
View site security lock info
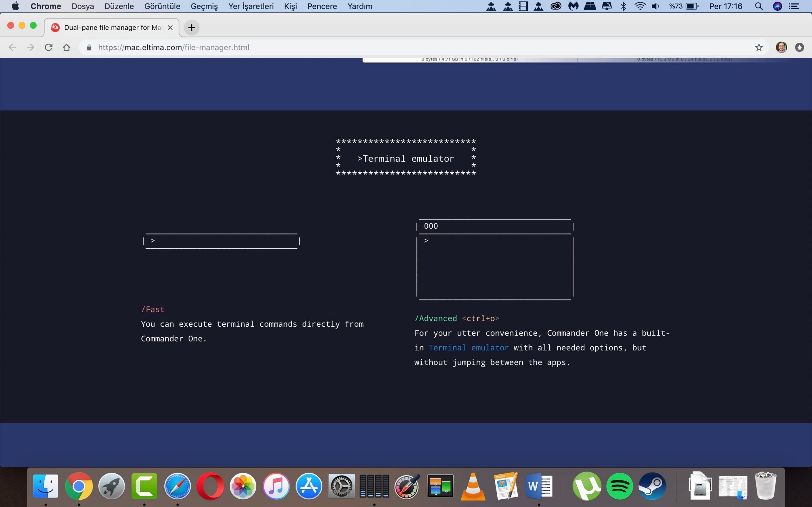pyautogui.click(x=89, y=47)
